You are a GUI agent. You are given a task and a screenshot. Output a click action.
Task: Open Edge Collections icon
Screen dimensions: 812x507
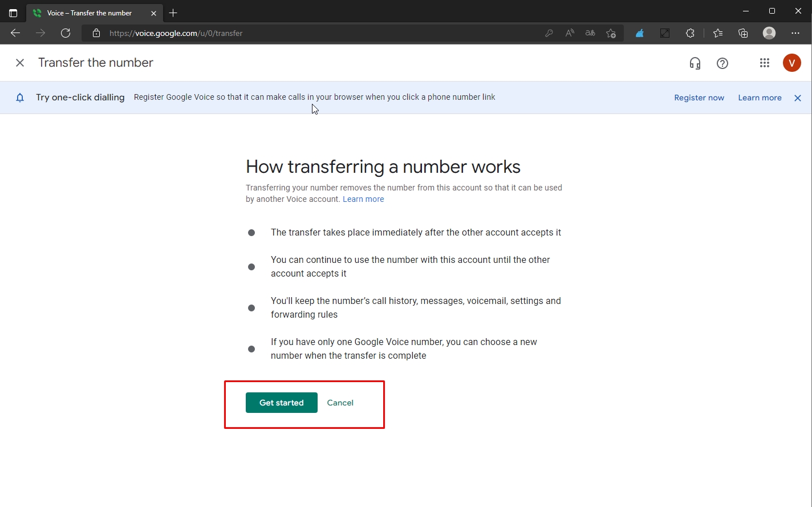click(x=743, y=33)
